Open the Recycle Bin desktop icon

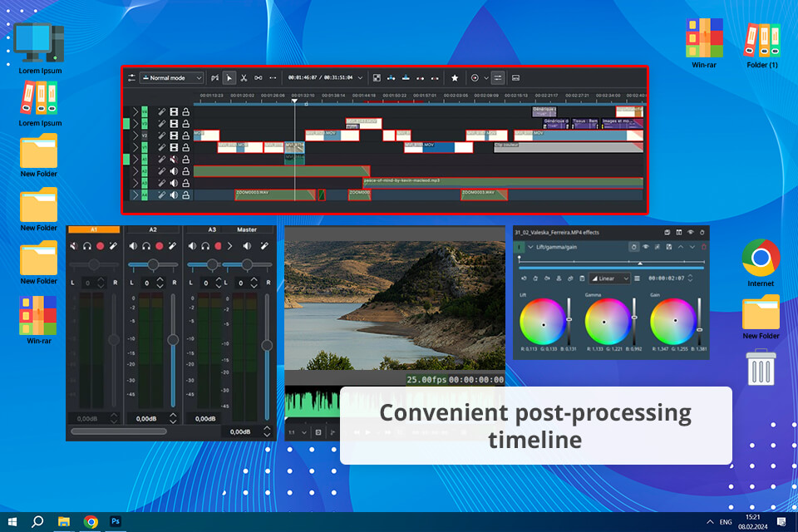pyautogui.click(x=761, y=367)
